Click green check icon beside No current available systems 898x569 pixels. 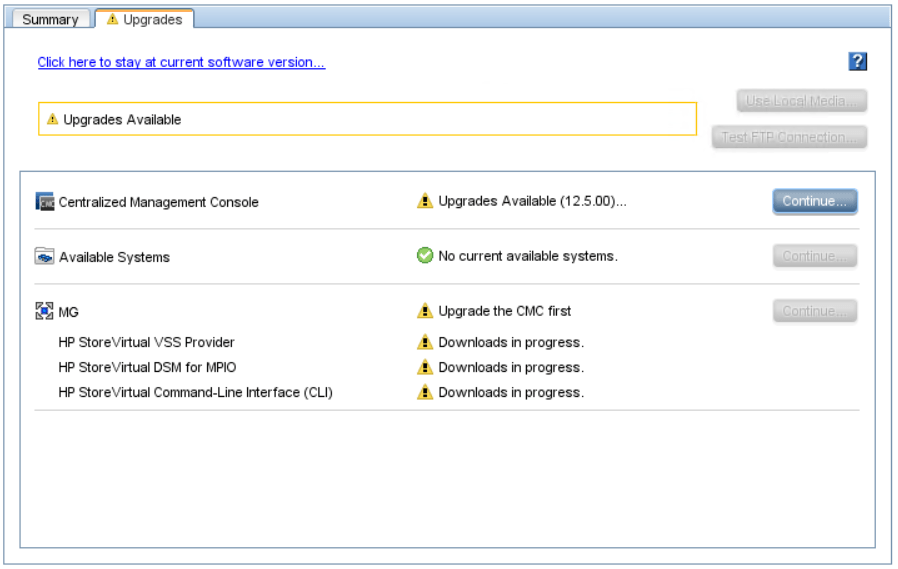point(425,255)
